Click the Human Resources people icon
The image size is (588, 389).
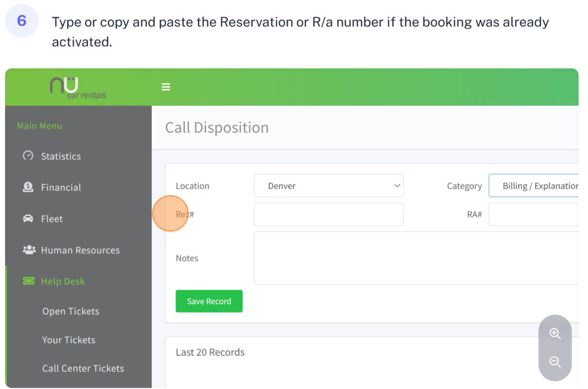point(28,250)
